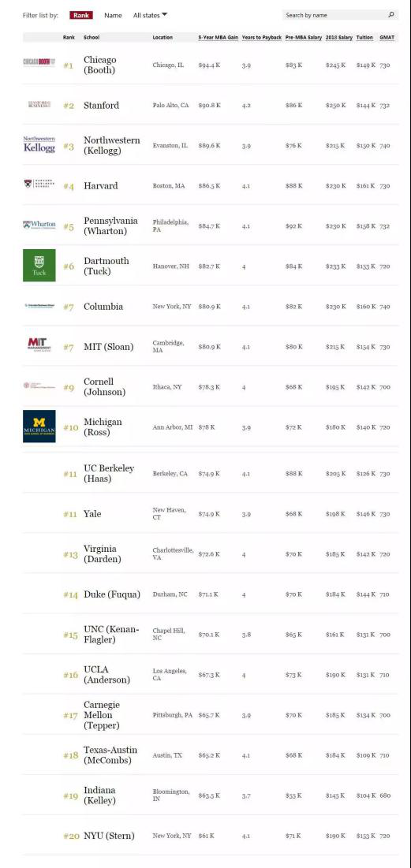This screenshot has height=868, width=411.
Task: Open the Dartmouth (Tuck) school link
Action: click(x=106, y=266)
